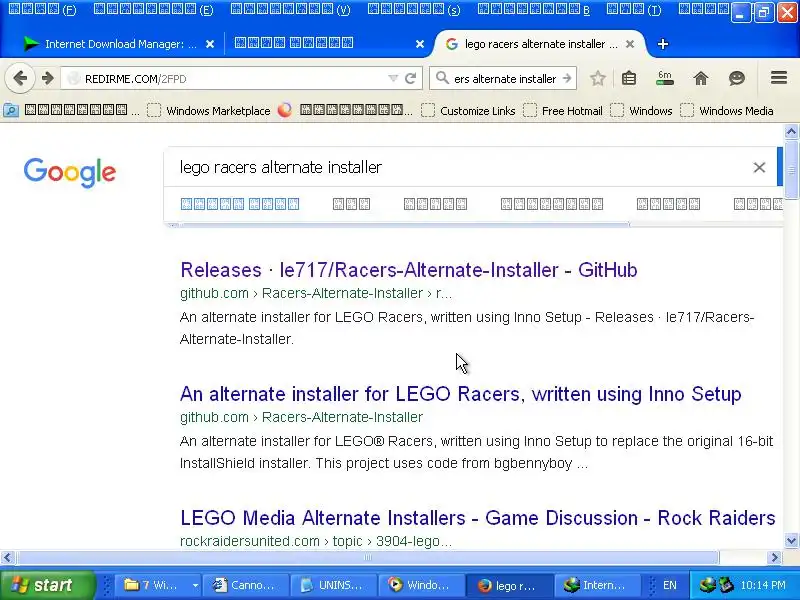Screen dimensions: 800x600
Task: Clear the Google search box with X
Action: point(759,167)
